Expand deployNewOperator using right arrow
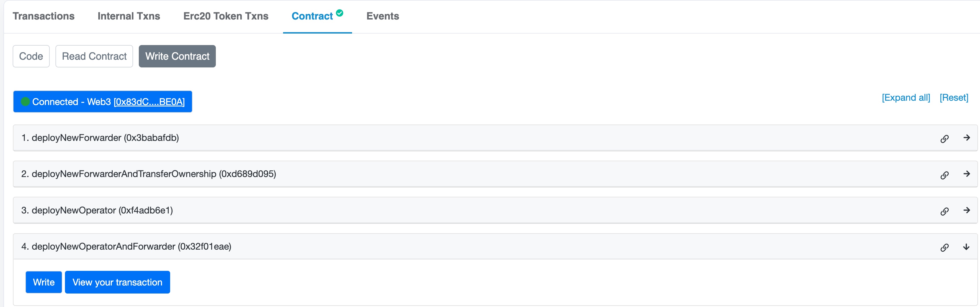980x307 pixels. [966, 210]
